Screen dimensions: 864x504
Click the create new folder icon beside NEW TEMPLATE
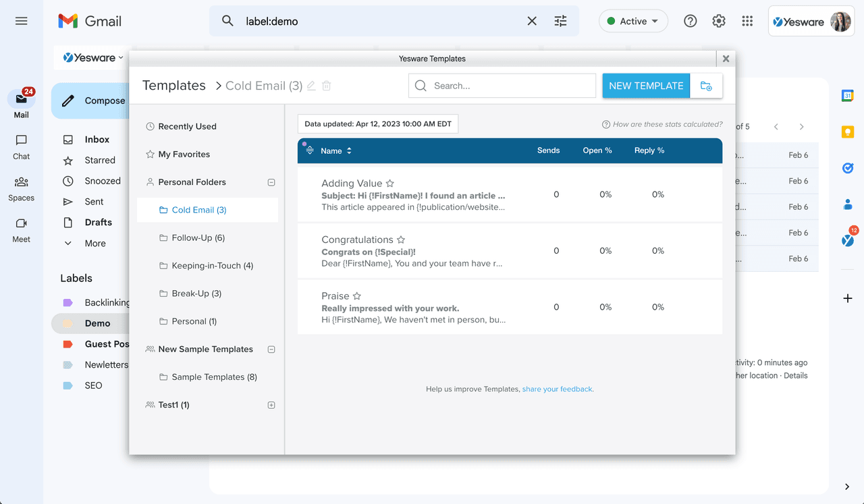(706, 86)
